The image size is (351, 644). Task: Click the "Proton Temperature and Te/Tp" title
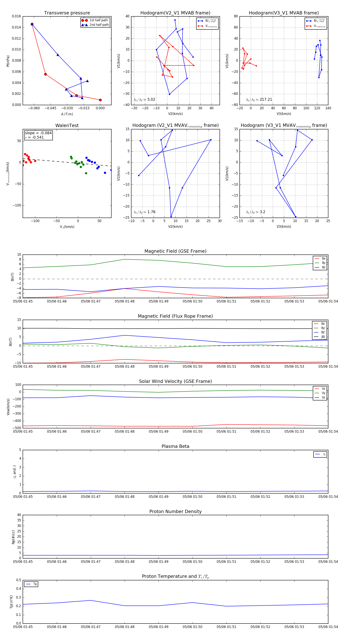(175, 576)
